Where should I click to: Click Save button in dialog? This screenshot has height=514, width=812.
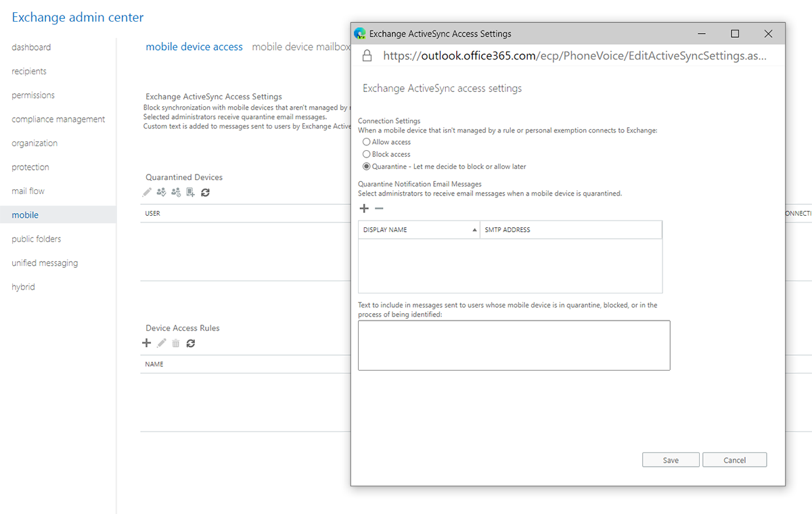pos(671,460)
